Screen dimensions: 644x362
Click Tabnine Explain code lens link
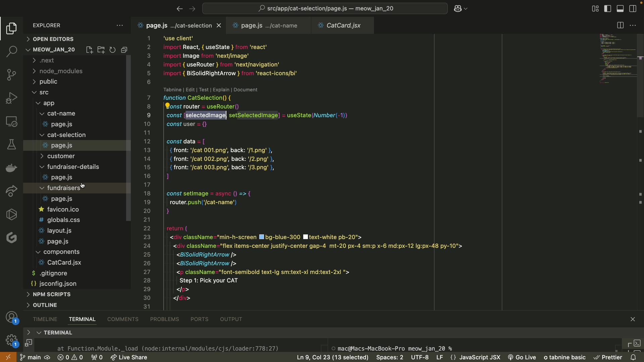tap(221, 90)
